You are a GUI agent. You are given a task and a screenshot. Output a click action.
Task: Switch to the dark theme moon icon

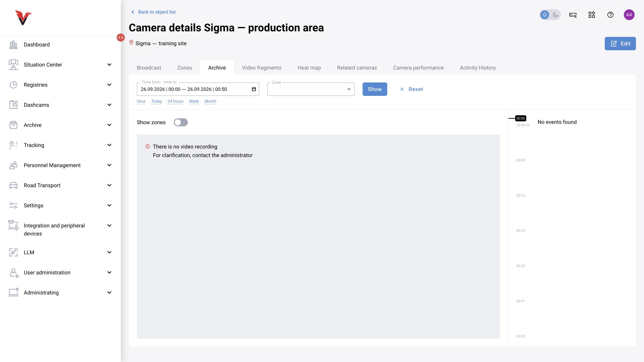[x=555, y=15]
